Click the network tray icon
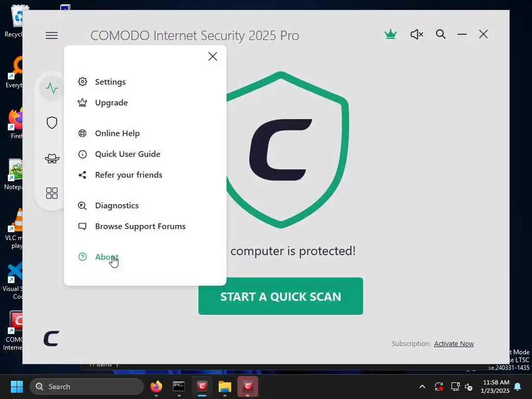This screenshot has width=532, height=399. (455, 387)
